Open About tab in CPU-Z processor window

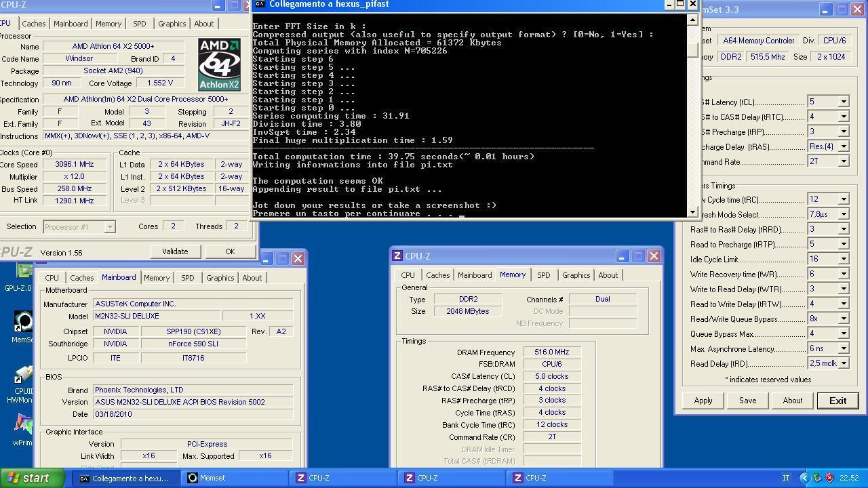(203, 24)
